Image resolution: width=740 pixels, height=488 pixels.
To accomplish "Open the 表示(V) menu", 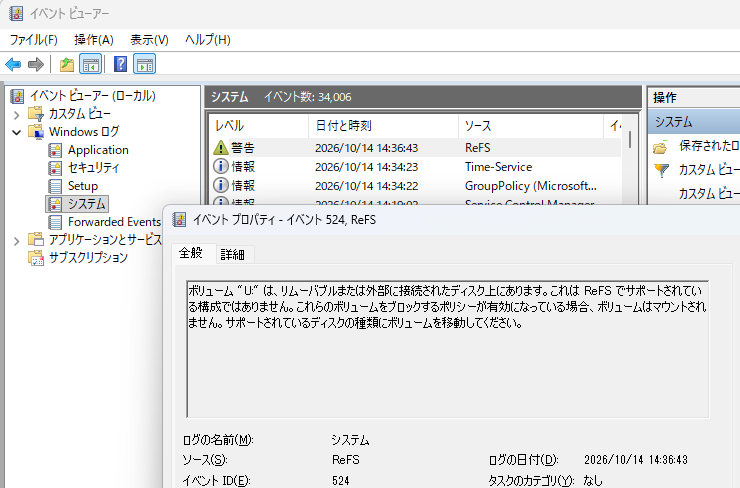I will [149, 40].
